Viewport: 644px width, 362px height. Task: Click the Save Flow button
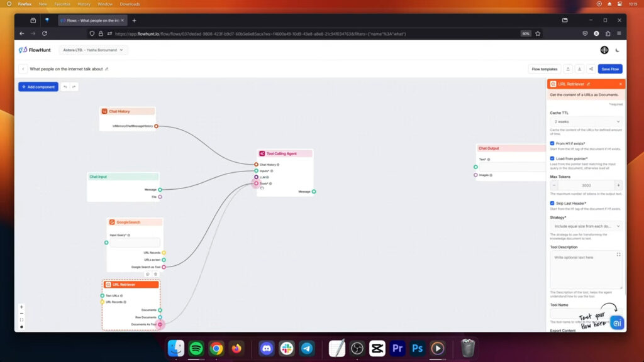(609, 69)
